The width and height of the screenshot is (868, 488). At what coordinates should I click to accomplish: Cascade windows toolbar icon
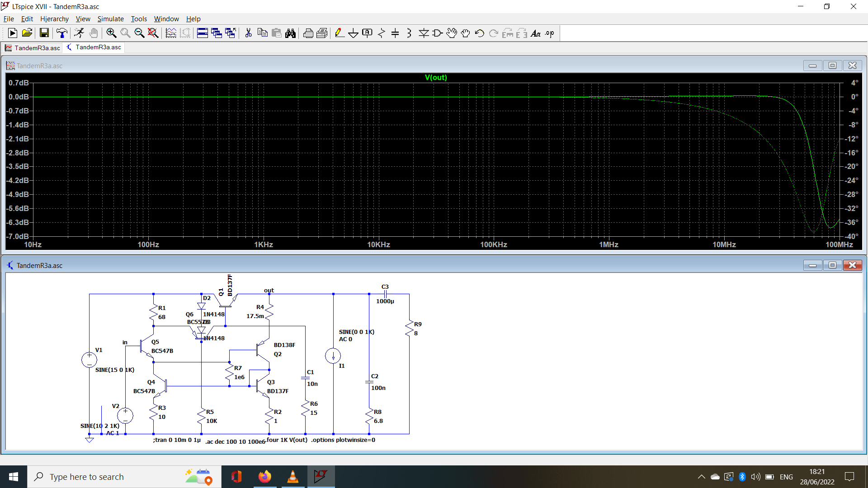point(217,33)
